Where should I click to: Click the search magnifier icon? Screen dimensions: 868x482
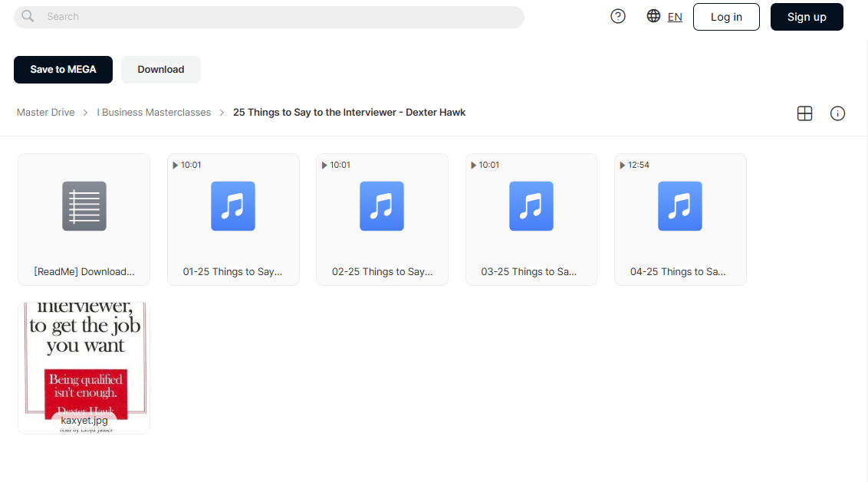click(28, 17)
